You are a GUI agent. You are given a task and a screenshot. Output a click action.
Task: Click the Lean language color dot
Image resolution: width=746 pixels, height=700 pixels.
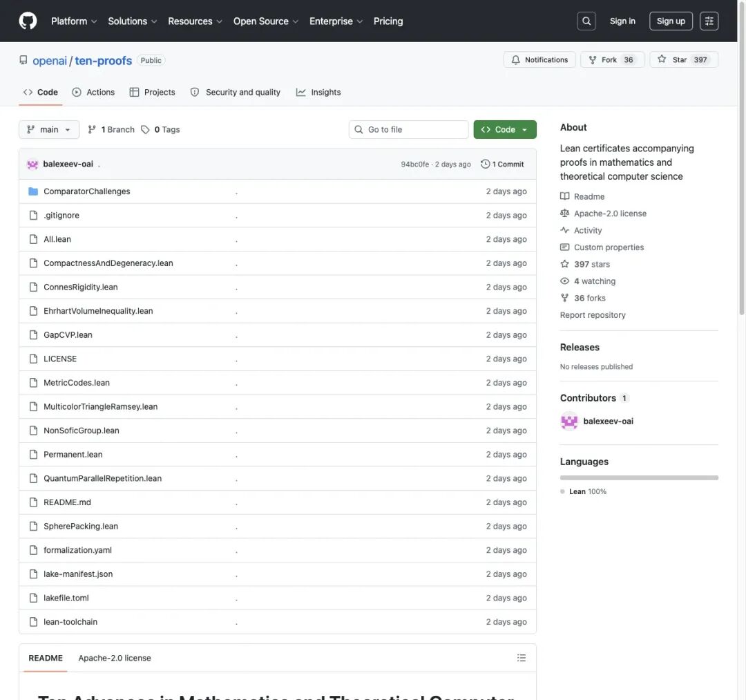click(562, 491)
